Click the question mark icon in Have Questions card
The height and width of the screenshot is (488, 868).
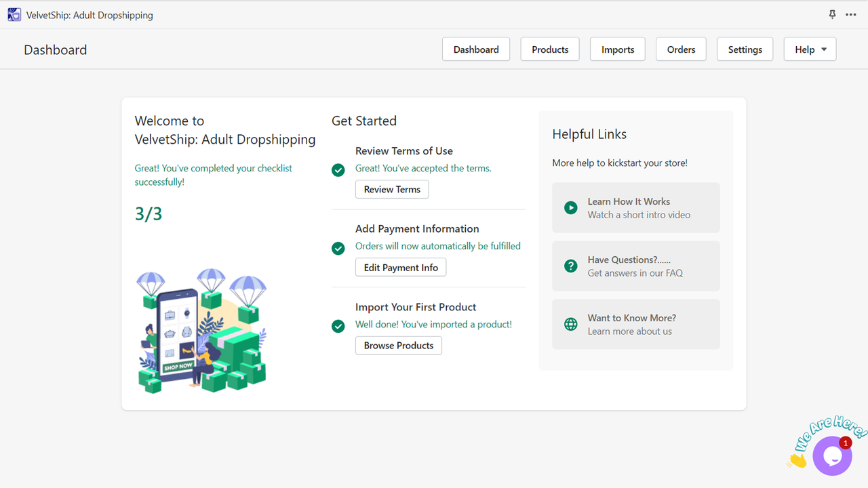tap(570, 266)
